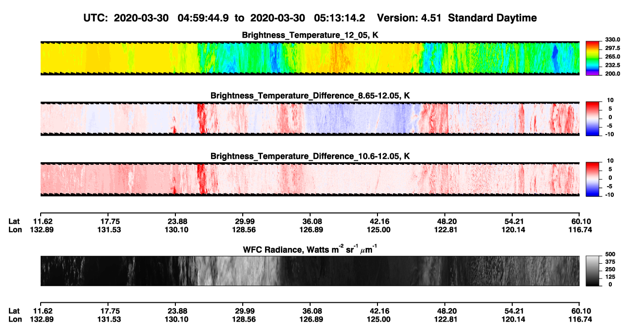
Task: Click the 125 tick on the WFC grayscale colorbar
Action: pyautogui.click(x=610, y=277)
